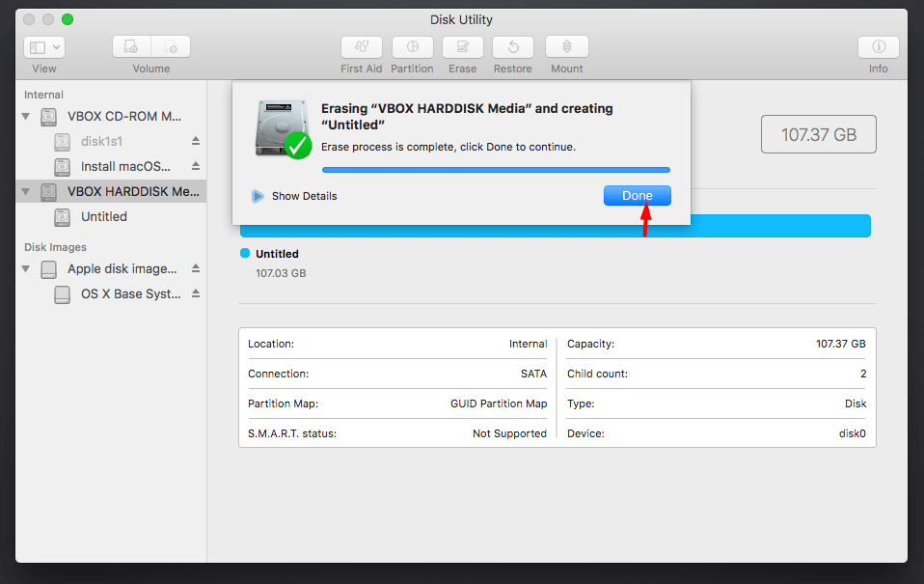Image resolution: width=924 pixels, height=584 pixels.
Task: Eject the Install macOS volume
Action: tap(196, 167)
